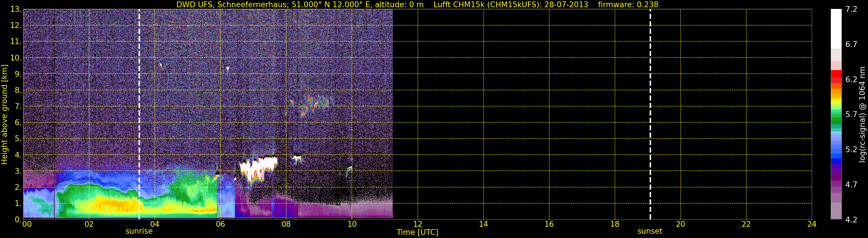Click the 4.2 colorbar tick label
Image resolution: width=868 pixels, height=238 pixels.
[x=851, y=220]
